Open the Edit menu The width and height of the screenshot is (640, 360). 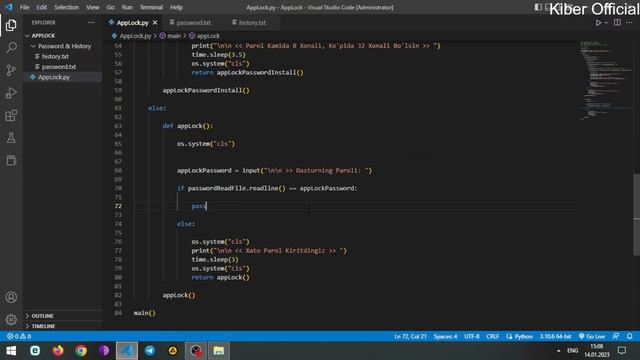coord(42,7)
